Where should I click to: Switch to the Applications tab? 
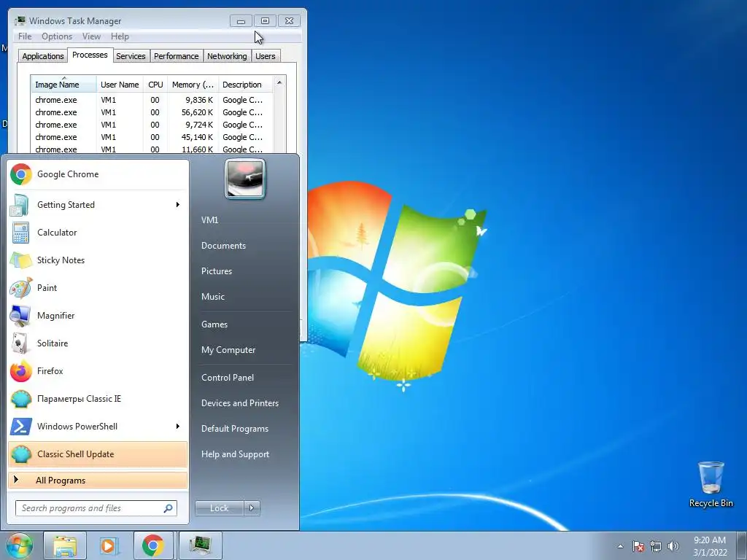point(43,56)
